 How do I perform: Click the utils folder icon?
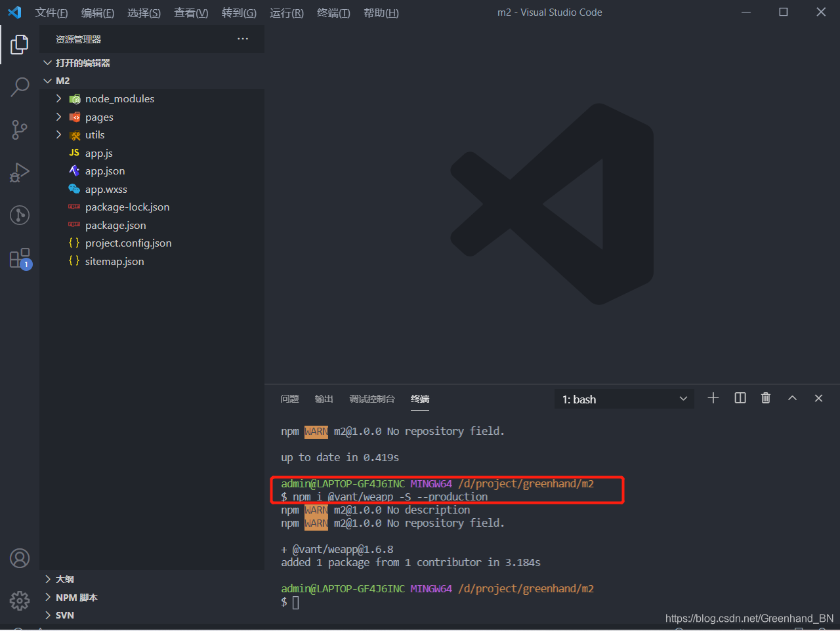75,135
